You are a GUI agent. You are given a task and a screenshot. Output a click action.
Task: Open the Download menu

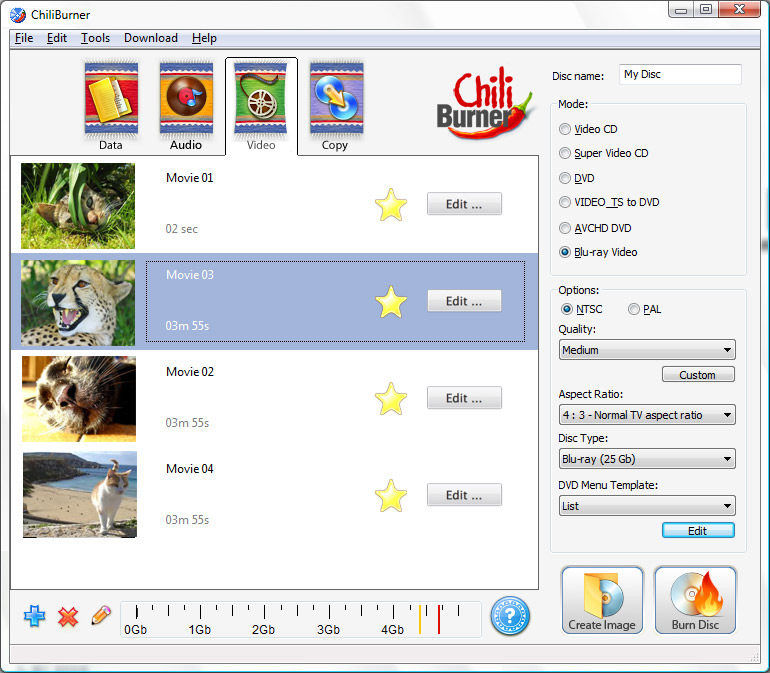point(150,38)
